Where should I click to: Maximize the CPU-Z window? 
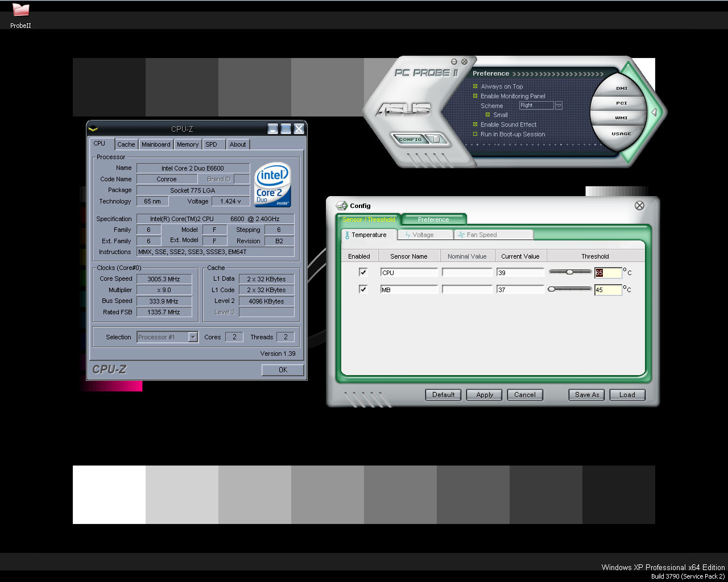point(286,129)
